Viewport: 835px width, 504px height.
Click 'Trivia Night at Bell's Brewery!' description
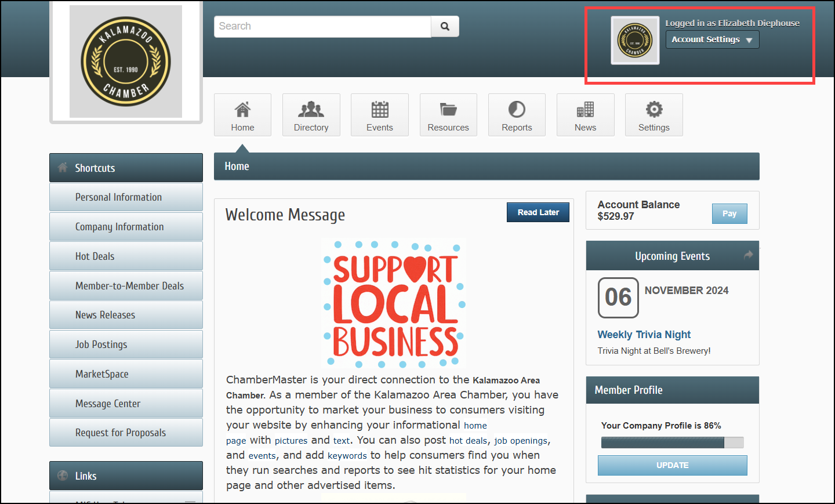(x=654, y=351)
